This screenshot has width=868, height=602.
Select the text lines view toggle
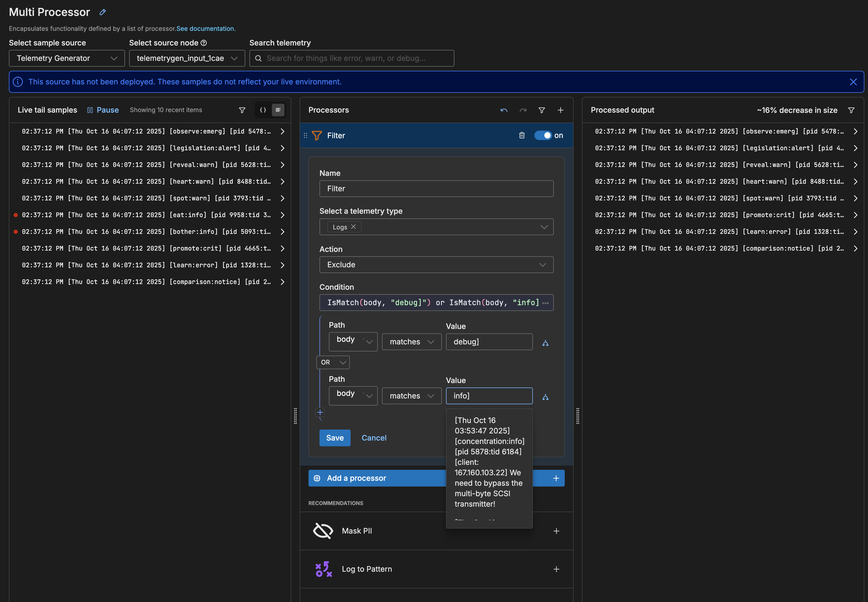pos(278,110)
